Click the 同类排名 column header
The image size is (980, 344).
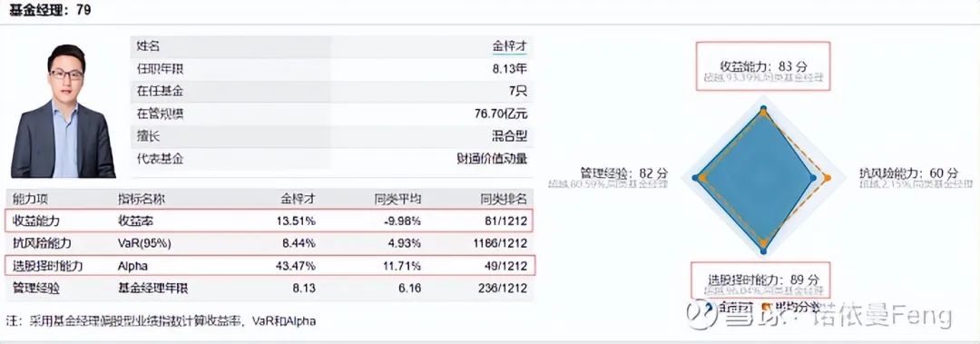tap(504, 199)
